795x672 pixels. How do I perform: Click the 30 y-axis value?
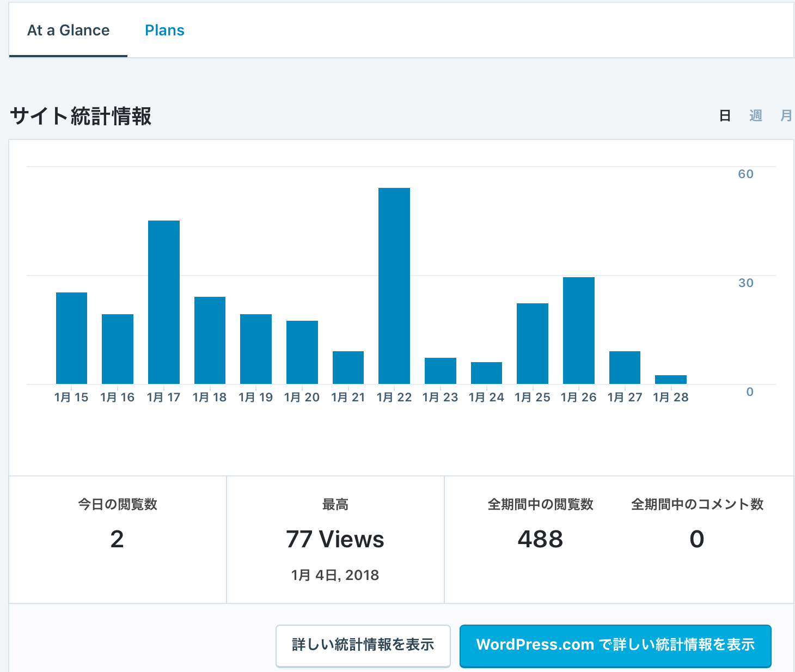click(x=746, y=283)
